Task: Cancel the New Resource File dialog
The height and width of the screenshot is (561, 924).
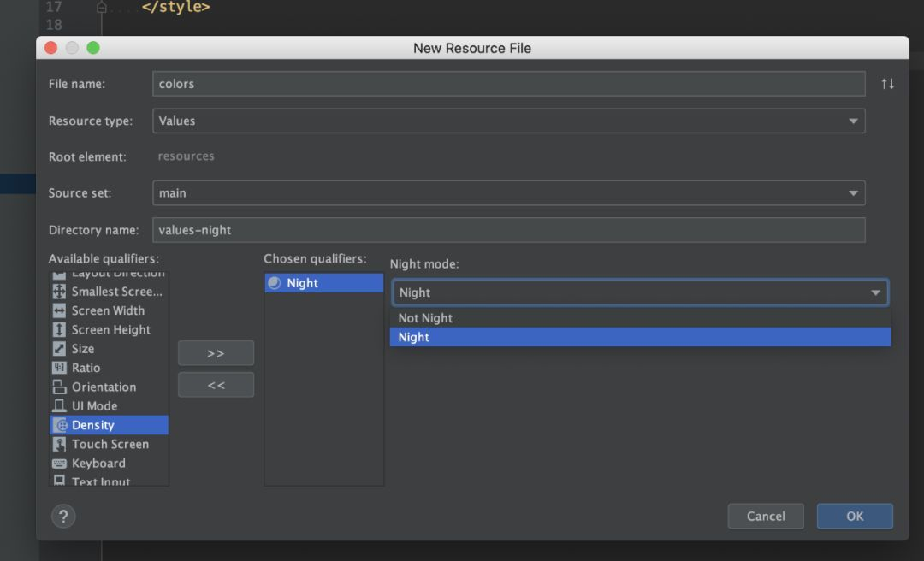Action: pyautogui.click(x=765, y=516)
